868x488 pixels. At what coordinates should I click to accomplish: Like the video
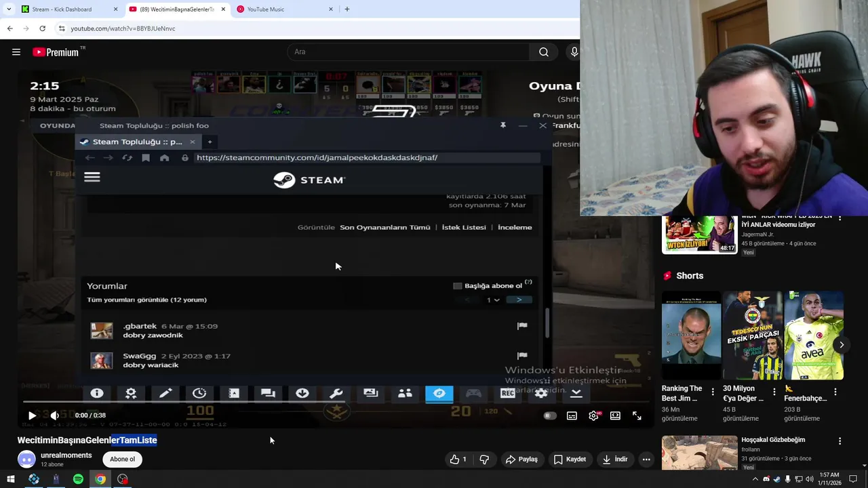point(458,460)
